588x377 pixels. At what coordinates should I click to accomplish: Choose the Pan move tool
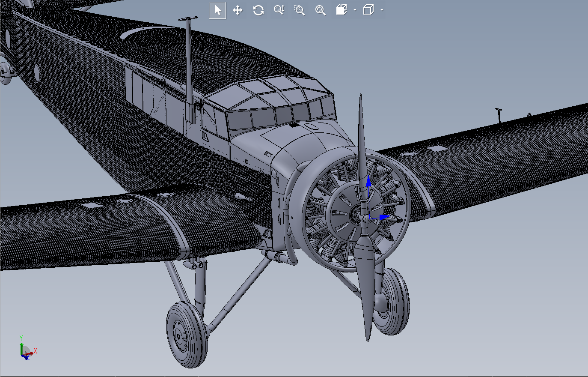pyautogui.click(x=238, y=10)
